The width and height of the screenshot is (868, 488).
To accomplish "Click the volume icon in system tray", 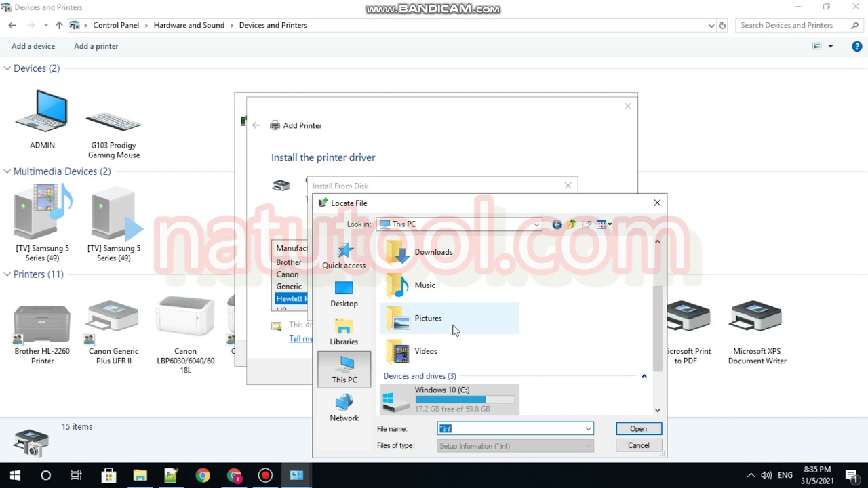I will click(766, 475).
